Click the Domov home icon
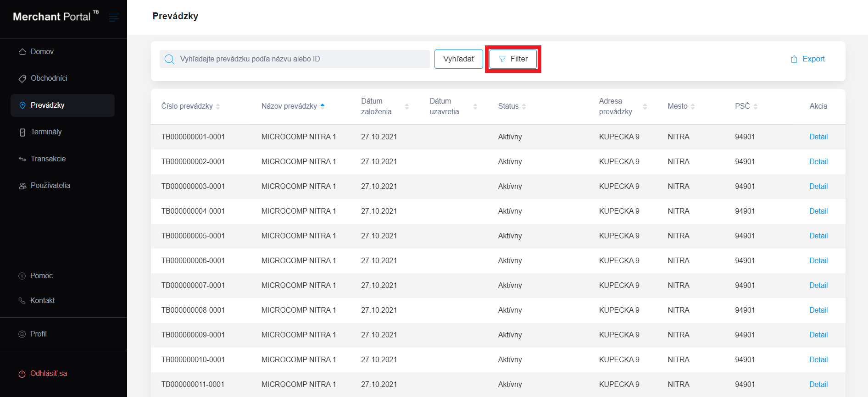Viewport: 868px width, 397px height. point(22,52)
